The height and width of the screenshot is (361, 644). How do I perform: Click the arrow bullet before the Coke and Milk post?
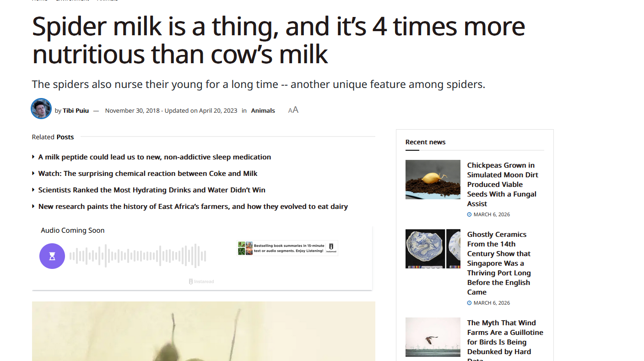pyautogui.click(x=33, y=173)
